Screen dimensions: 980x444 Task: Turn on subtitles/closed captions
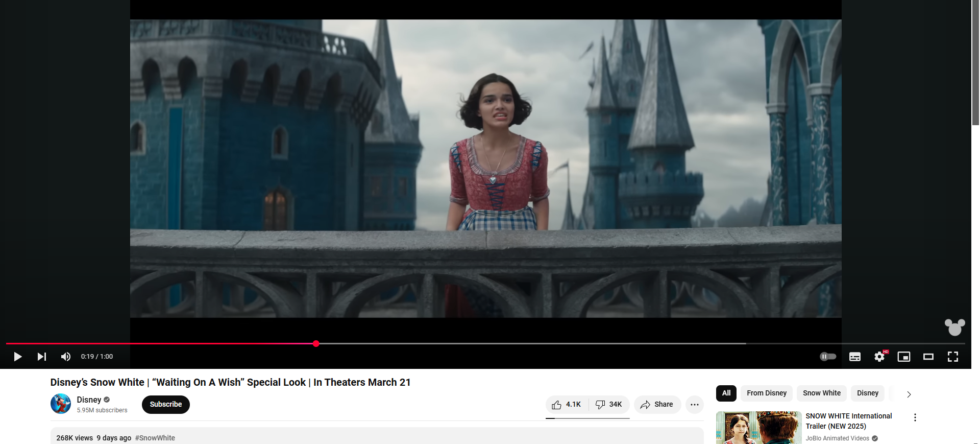pos(854,357)
